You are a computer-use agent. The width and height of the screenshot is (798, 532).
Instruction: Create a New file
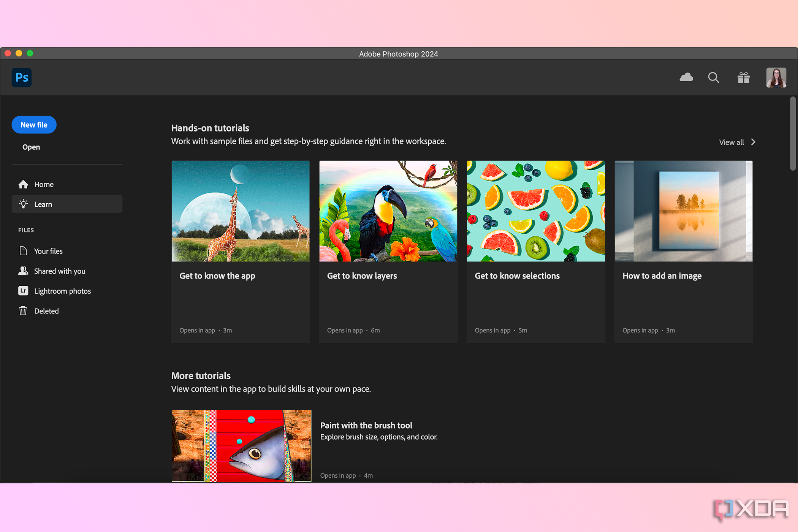(x=34, y=125)
